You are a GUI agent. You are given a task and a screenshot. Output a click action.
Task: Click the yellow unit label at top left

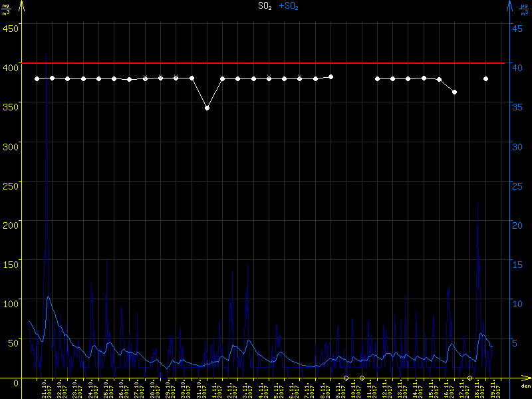tap(7, 9)
